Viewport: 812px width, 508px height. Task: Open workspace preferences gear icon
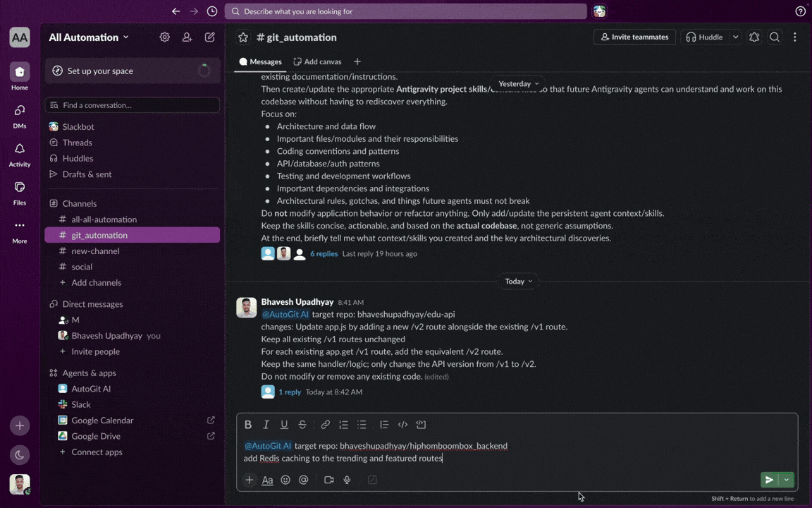165,37
